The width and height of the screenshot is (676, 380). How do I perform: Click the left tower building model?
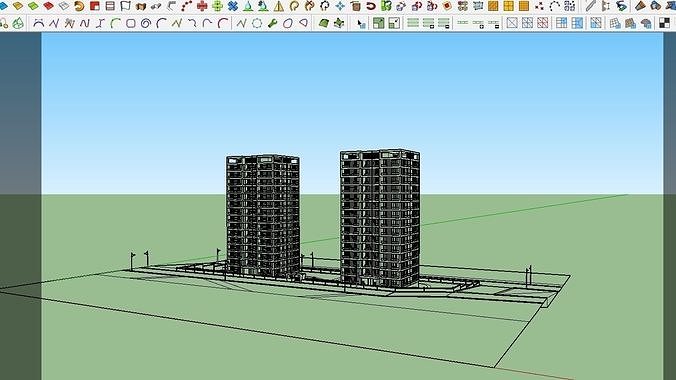click(x=263, y=216)
